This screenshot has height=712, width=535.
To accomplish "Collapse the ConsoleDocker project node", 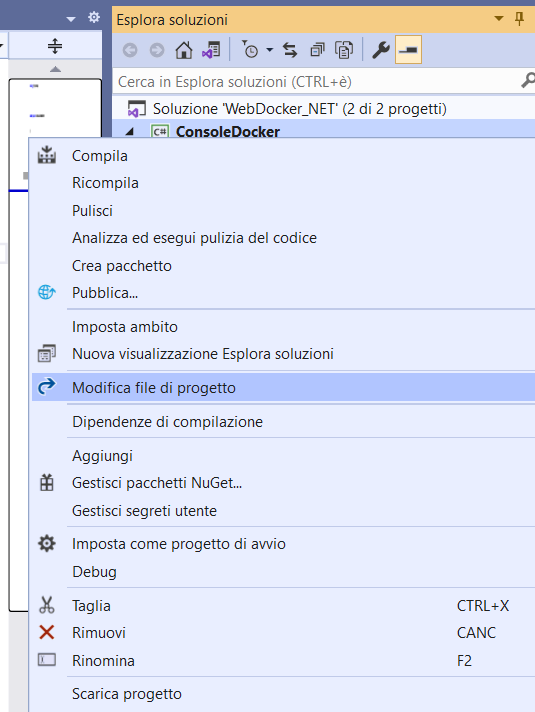I will pos(130,132).
